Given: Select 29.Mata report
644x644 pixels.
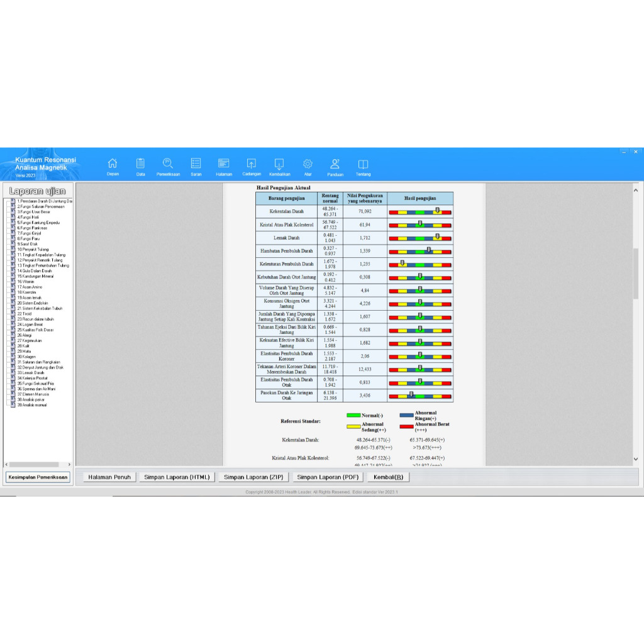Looking at the screenshot, I should coord(24,351).
